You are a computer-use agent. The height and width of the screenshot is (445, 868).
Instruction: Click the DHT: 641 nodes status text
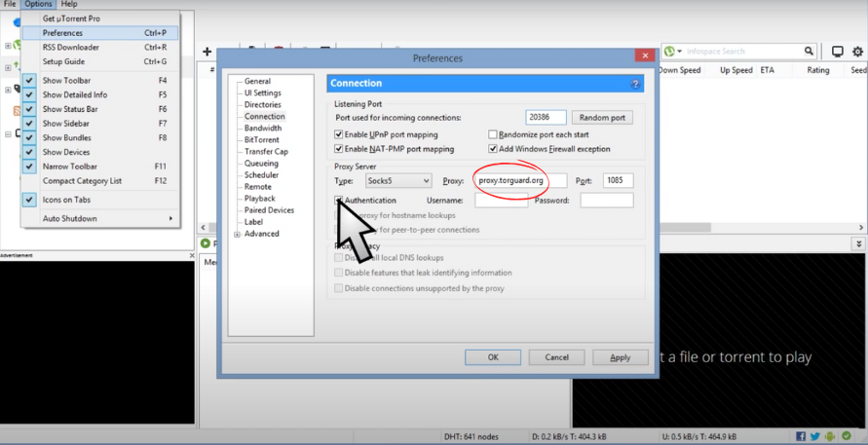pyautogui.click(x=472, y=436)
